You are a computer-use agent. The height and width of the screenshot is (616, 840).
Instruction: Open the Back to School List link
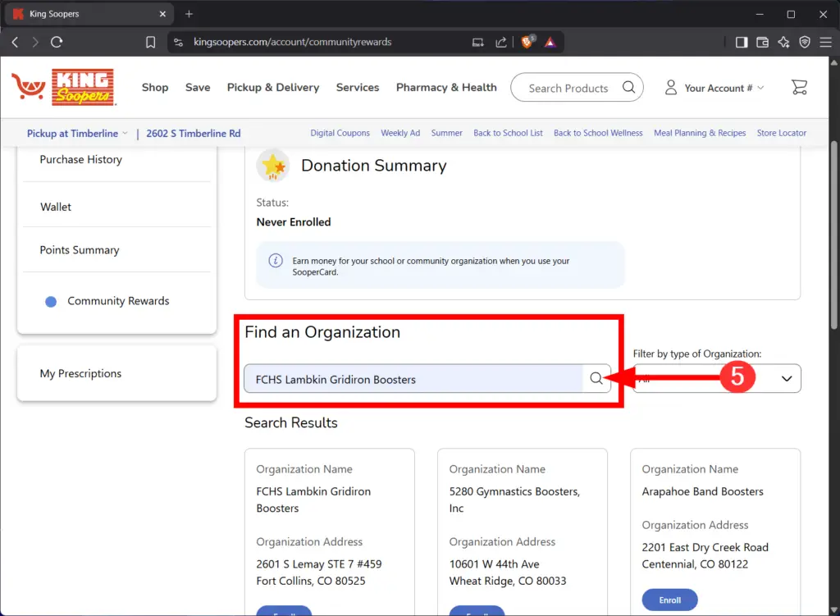508,133
